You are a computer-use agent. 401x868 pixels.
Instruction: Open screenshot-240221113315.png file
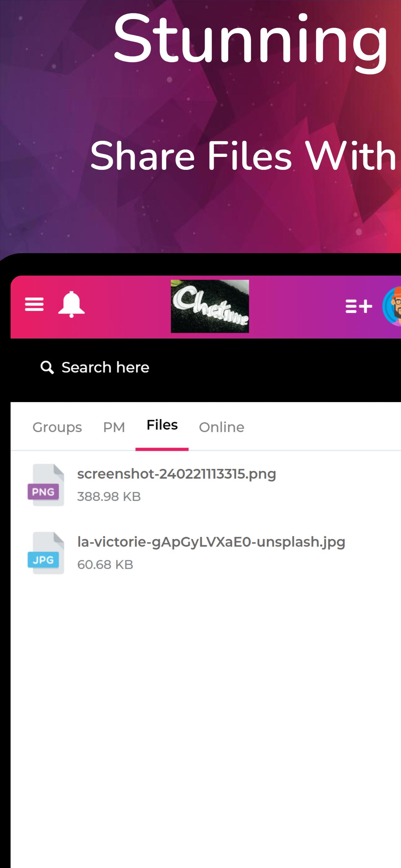[x=177, y=474]
